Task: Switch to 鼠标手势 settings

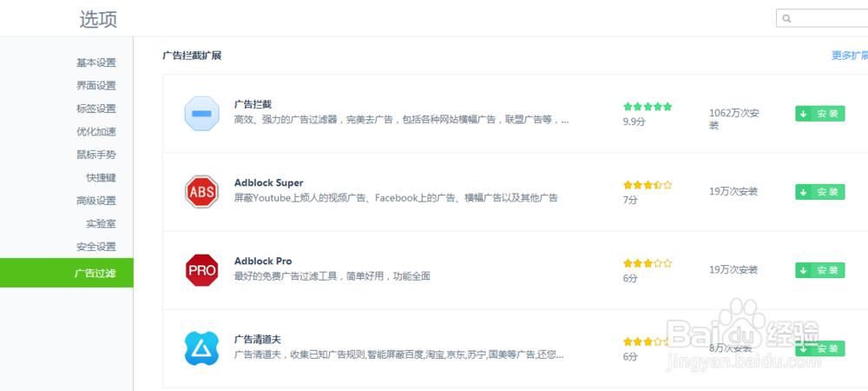Action: click(x=95, y=155)
